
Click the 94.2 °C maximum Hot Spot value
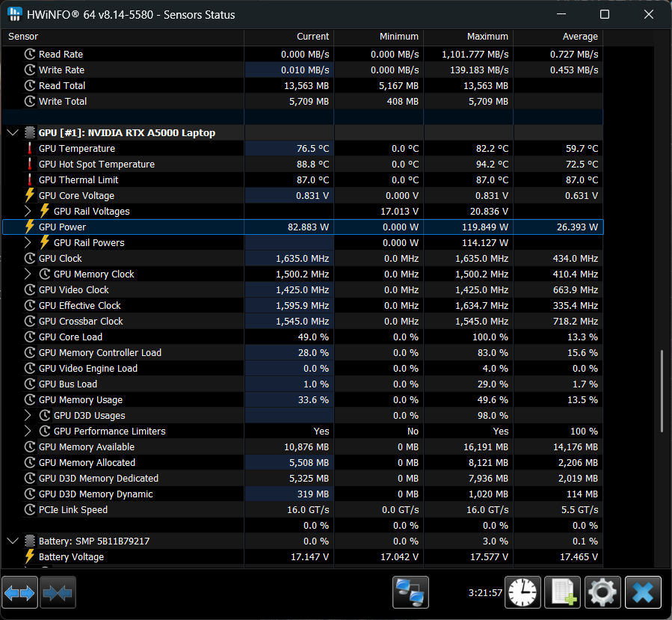click(492, 165)
